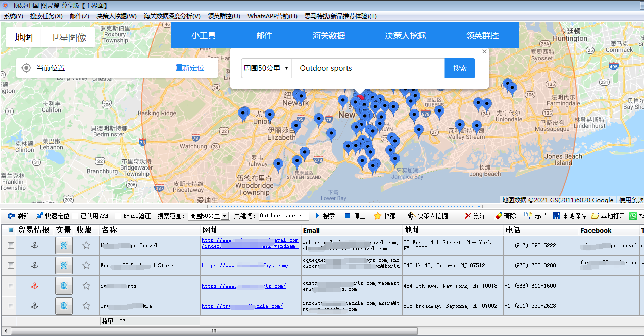Open the 海关数据深度分析 menu
The image size is (644, 336).
(x=172, y=16)
